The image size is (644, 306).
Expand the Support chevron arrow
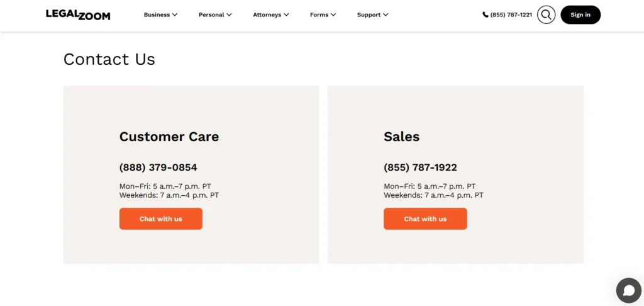point(386,14)
